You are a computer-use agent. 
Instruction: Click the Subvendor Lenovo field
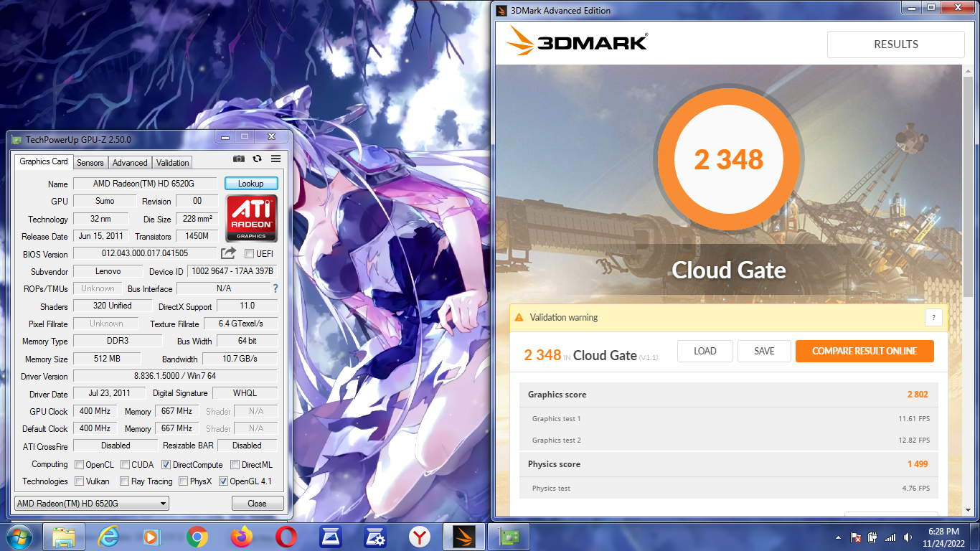click(108, 271)
